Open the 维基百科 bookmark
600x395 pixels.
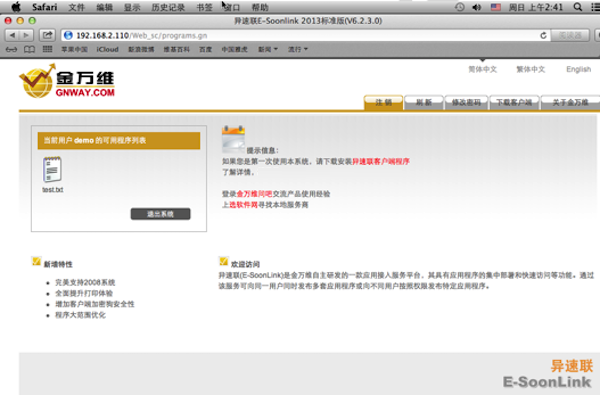point(176,49)
